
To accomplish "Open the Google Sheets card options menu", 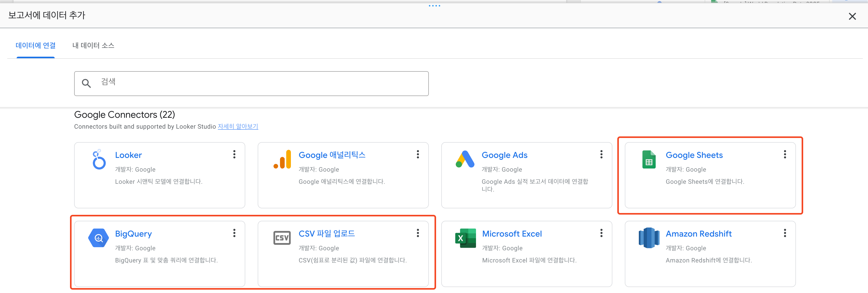I will click(x=785, y=155).
